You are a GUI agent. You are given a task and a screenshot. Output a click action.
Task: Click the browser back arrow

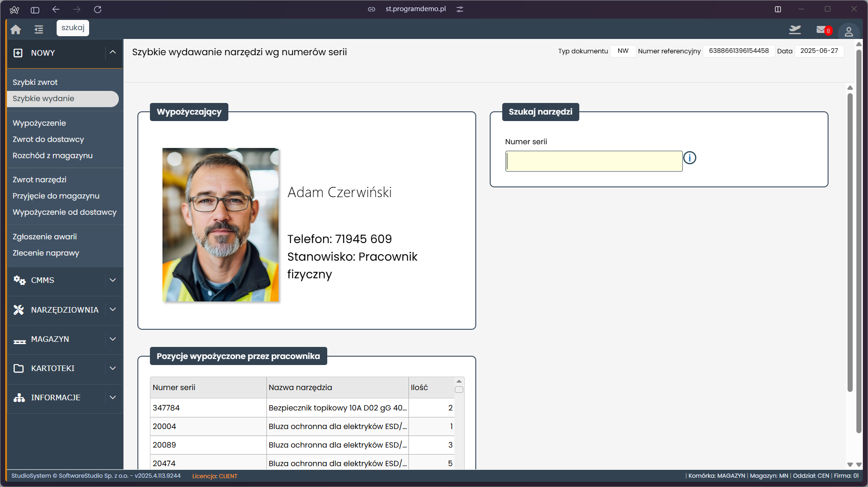56,9
